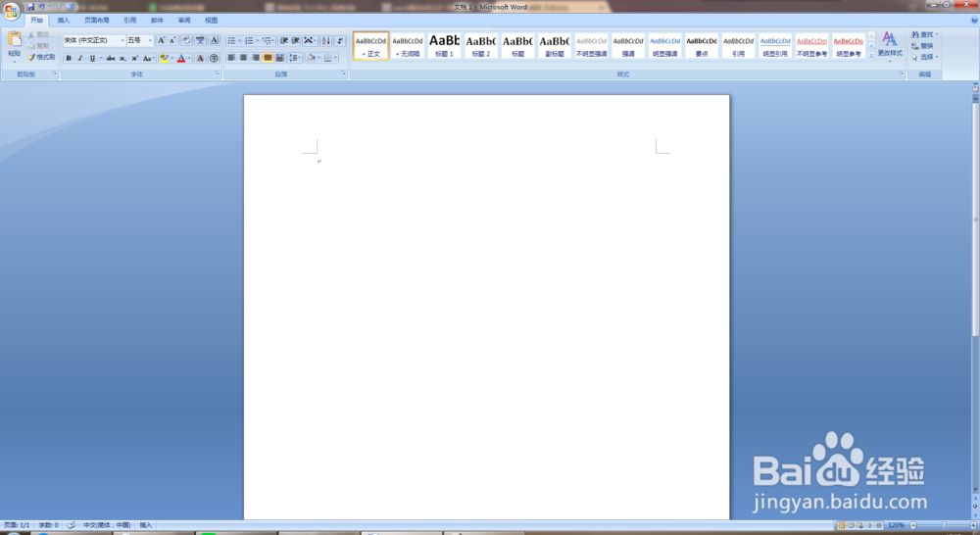Align text to the right
Screen dimensions: 980x535
[x=256, y=58]
